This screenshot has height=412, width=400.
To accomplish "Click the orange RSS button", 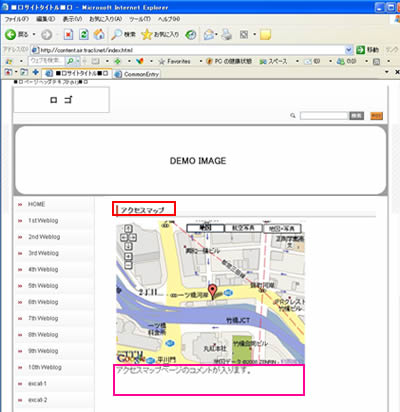I will click(x=377, y=116).
